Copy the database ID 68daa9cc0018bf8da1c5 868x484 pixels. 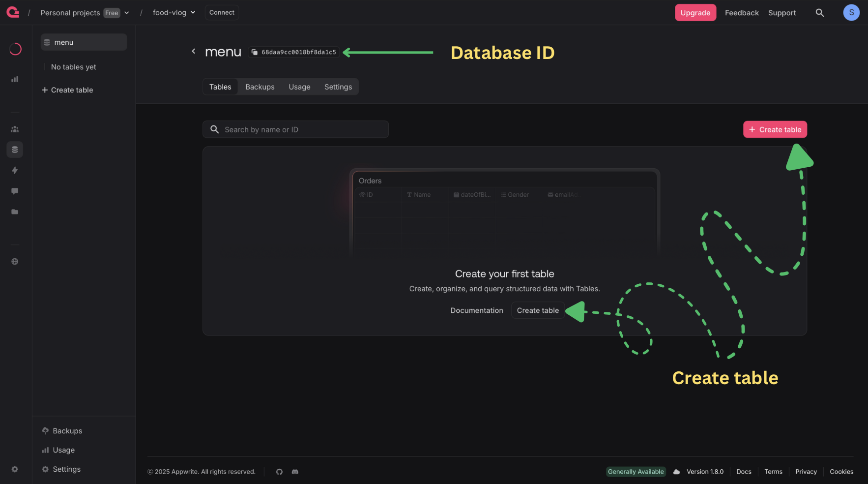tap(294, 52)
